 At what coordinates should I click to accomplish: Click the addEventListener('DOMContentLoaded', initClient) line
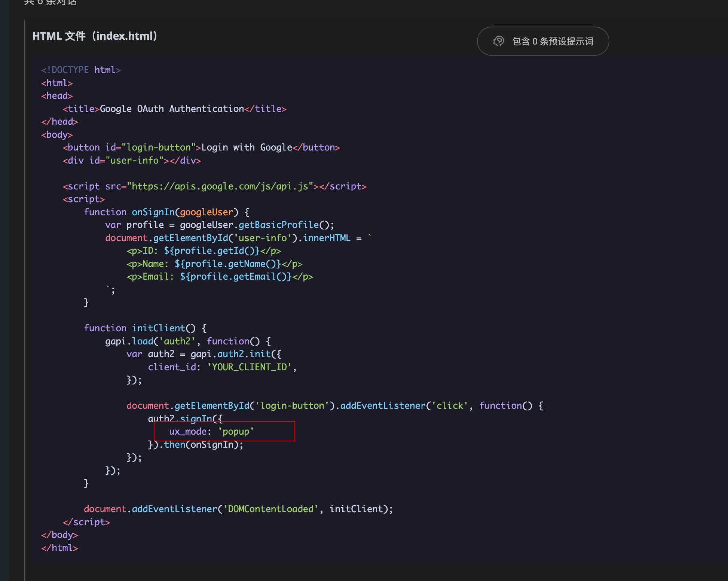pyautogui.click(x=238, y=509)
